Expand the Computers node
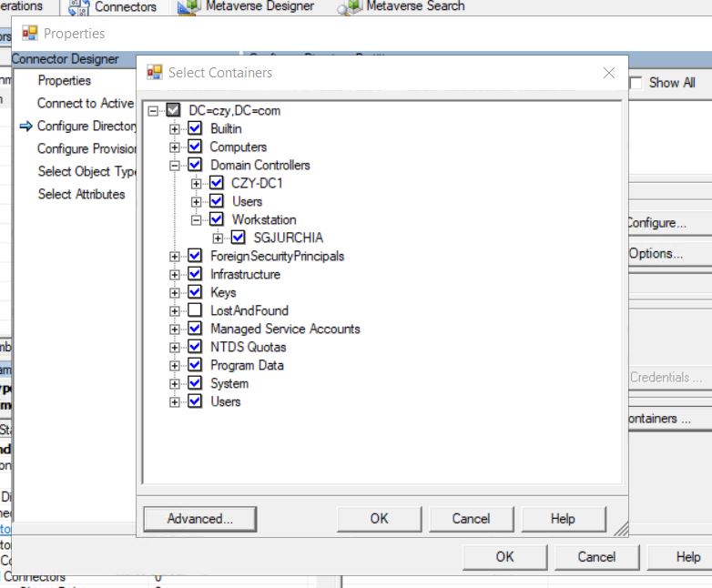This screenshot has height=588, width=712. (x=175, y=147)
